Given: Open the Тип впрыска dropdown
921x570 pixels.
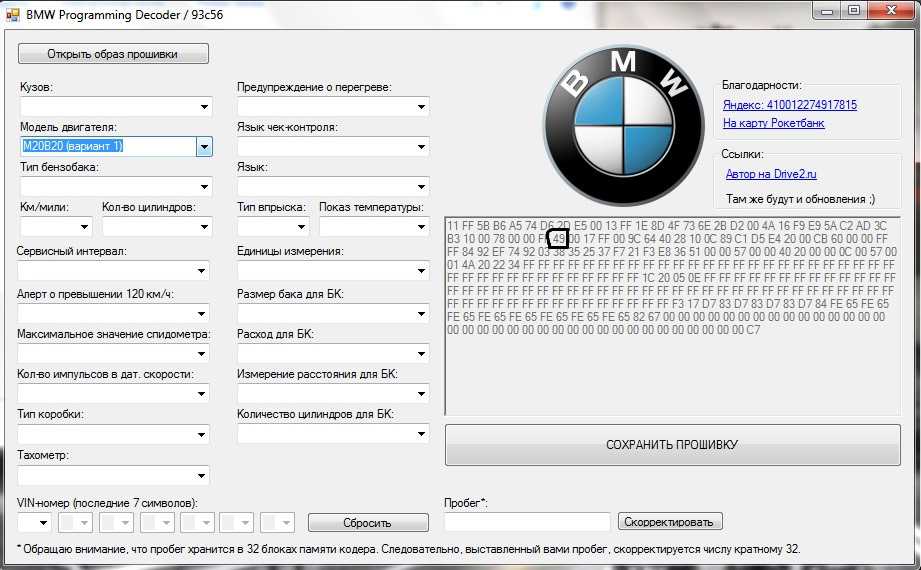Looking at the screenshot, I should 273,227.
